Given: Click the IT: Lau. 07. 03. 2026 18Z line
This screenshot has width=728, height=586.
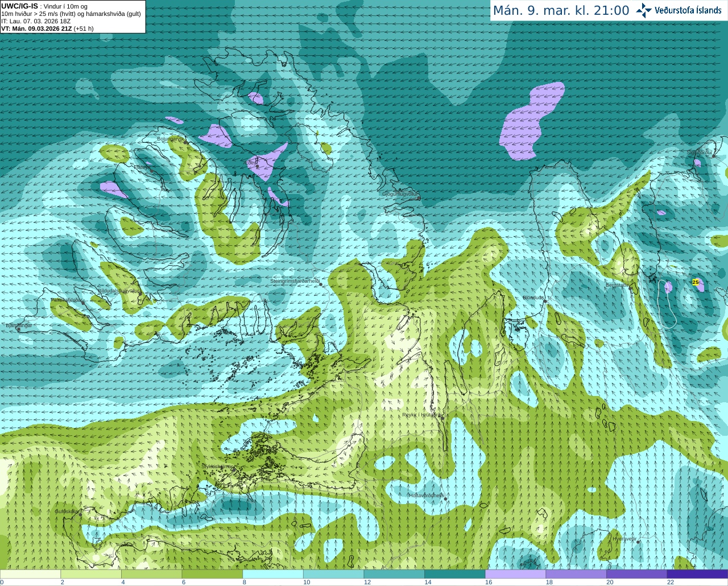Looking at the screenshot, I should coord(36,21).
